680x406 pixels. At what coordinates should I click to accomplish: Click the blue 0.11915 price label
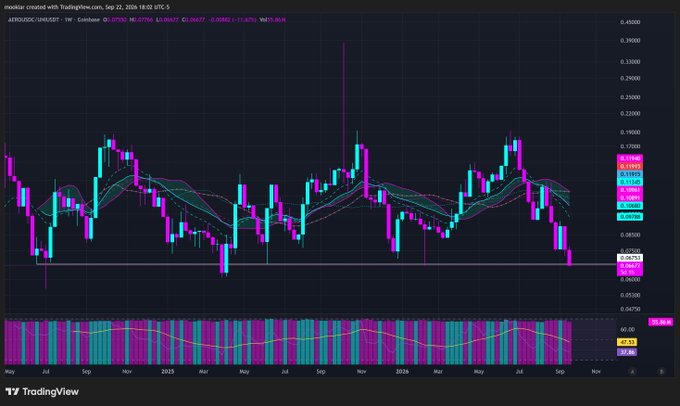630,174
